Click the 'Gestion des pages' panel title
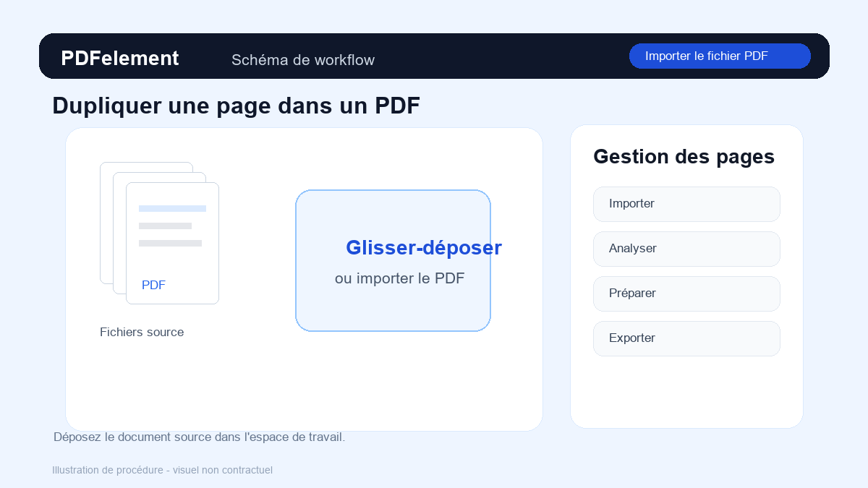 pyautogui.click(x=684, y=157)
